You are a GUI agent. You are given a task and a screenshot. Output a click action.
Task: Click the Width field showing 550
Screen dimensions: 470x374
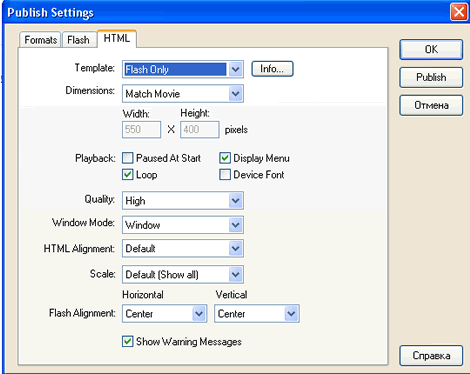tap(141, 129)
